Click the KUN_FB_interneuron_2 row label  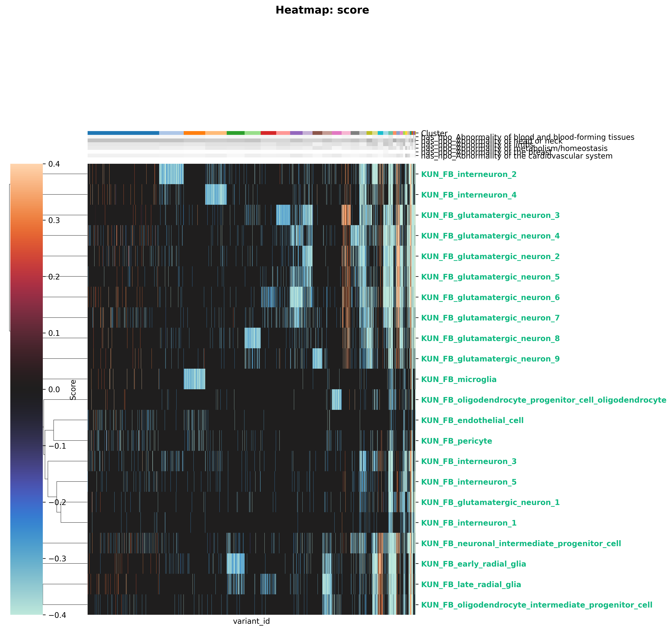(469, 174)
